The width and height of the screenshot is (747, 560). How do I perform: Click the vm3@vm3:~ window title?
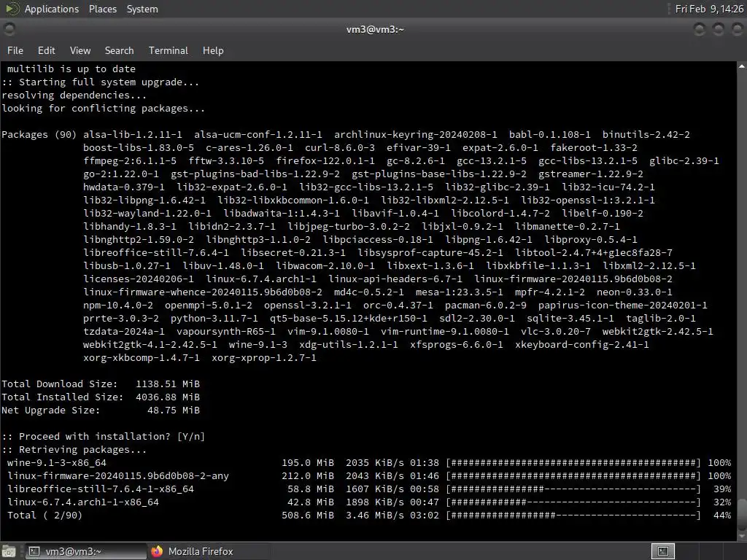tap(375, 29)
